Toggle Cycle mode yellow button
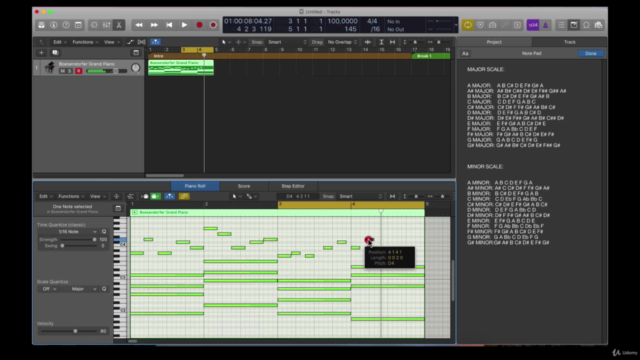The width and height of the screenshot is (640, 360). tap(467, 25)
